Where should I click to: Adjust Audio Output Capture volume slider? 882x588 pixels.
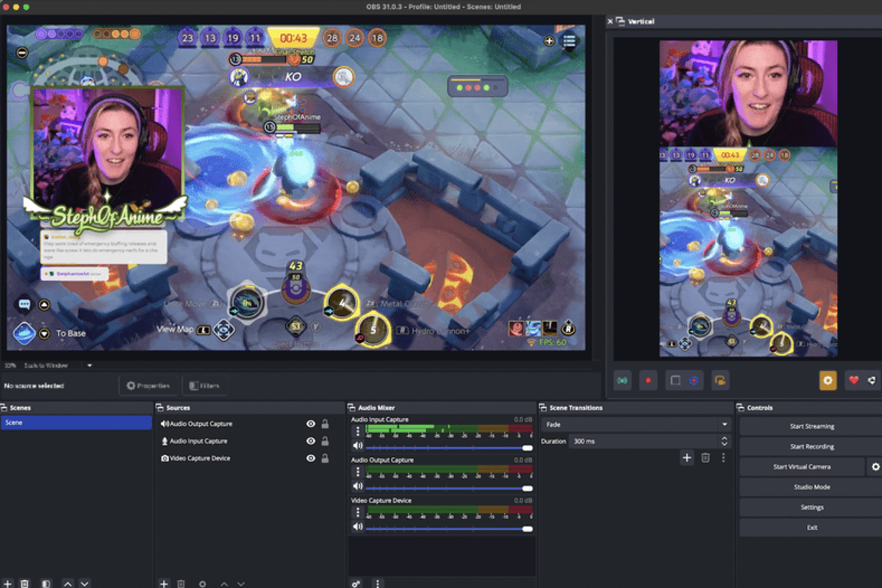coord(449,487)
